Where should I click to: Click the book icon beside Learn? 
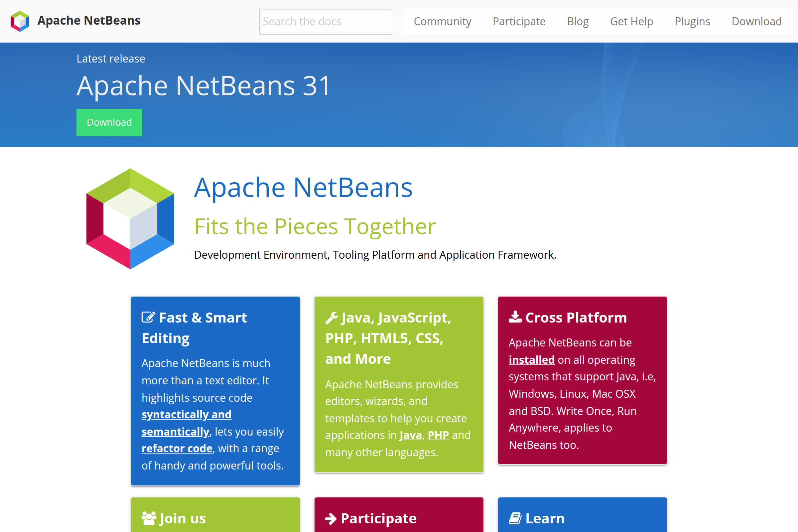[x=515, y=518]
